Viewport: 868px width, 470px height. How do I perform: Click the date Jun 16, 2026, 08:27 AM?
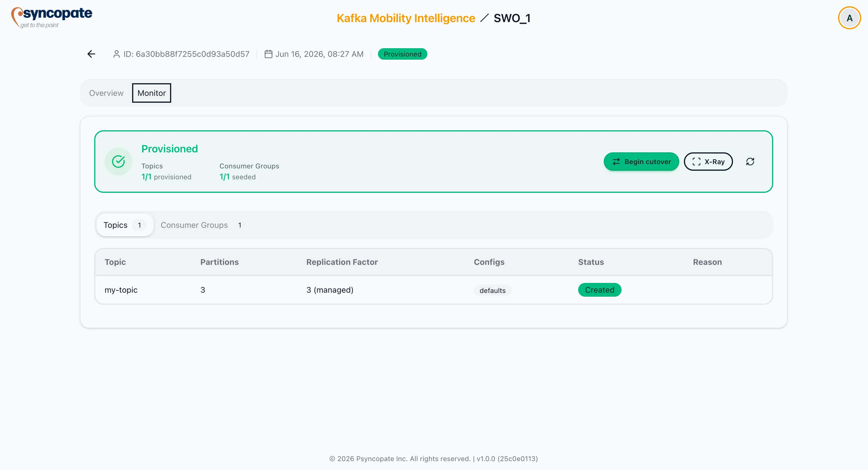pyautogui.click(x=319, y=54)
